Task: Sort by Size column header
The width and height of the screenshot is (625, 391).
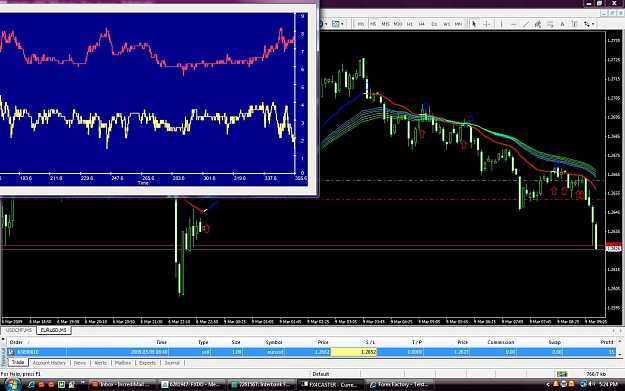Action: pyautogui.click(x=226, y=342)
